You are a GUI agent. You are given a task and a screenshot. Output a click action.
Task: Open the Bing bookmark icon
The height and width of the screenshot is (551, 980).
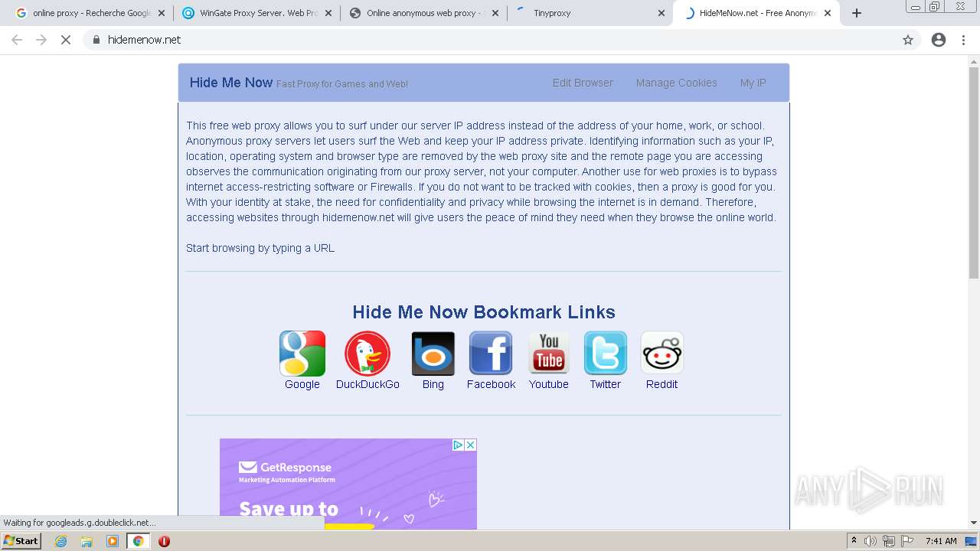[433, 354]
